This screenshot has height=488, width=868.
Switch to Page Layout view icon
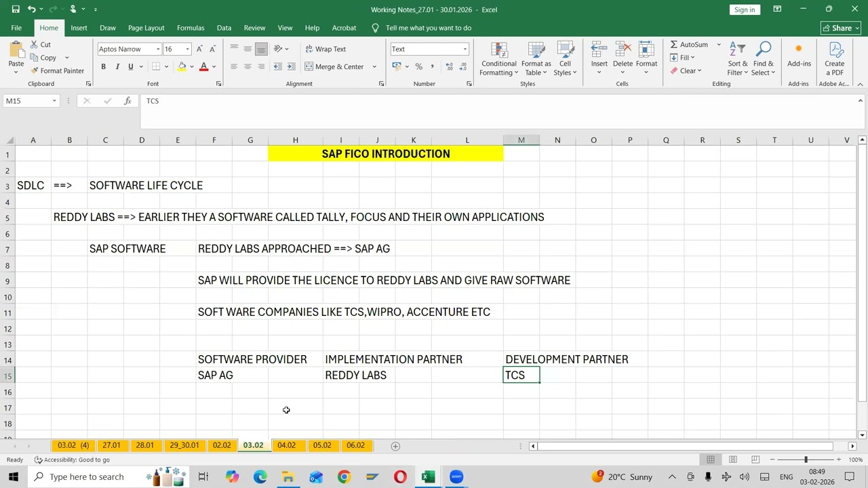[x=733, y=460]
